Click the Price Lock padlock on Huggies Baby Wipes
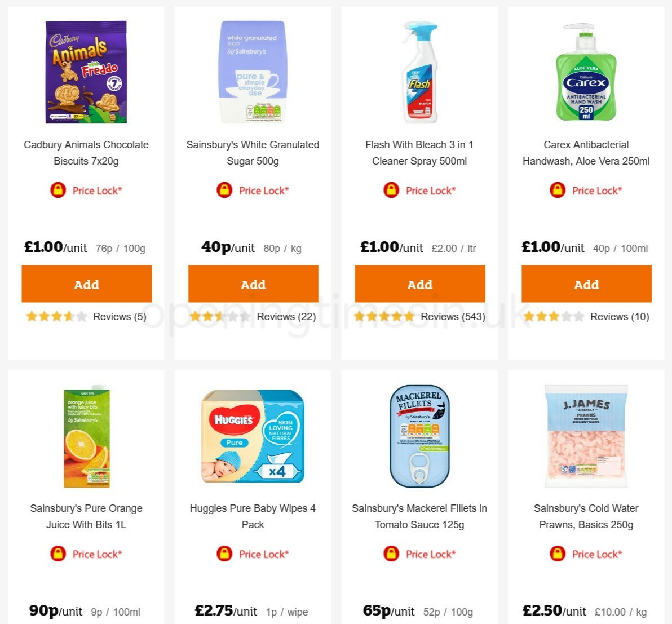Viewport: 672px width, 624px height. (224, 554)
